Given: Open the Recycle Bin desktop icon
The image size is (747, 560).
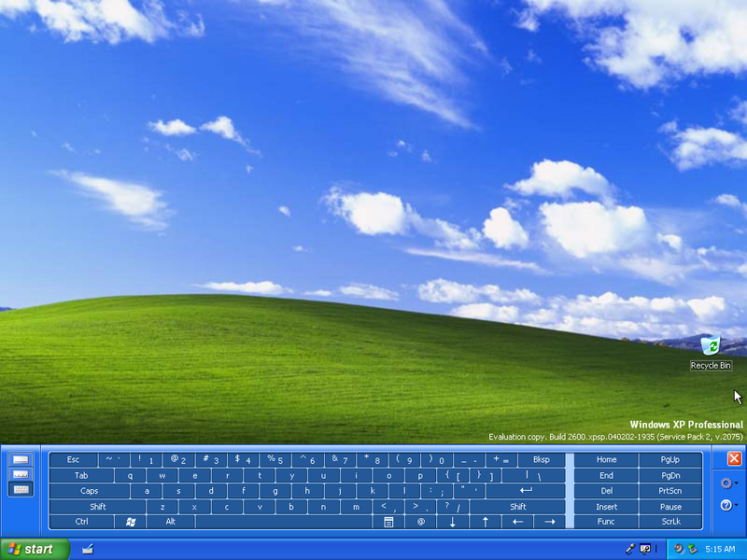Looking at the screenshot, I should [711, 353].
